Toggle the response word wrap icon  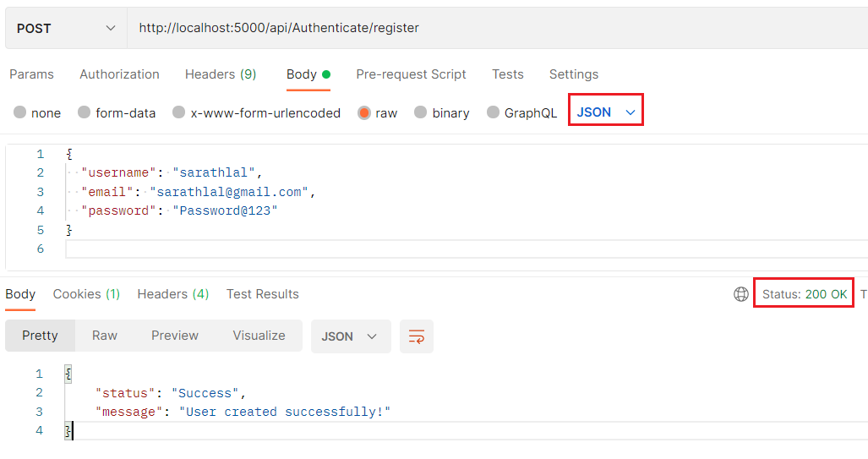[417, 336]
